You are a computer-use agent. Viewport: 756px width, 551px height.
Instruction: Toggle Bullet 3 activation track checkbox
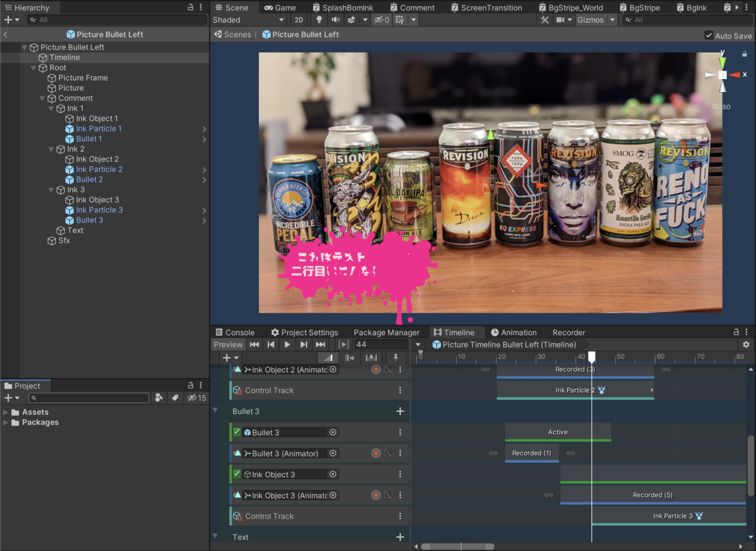click(237, 432)
